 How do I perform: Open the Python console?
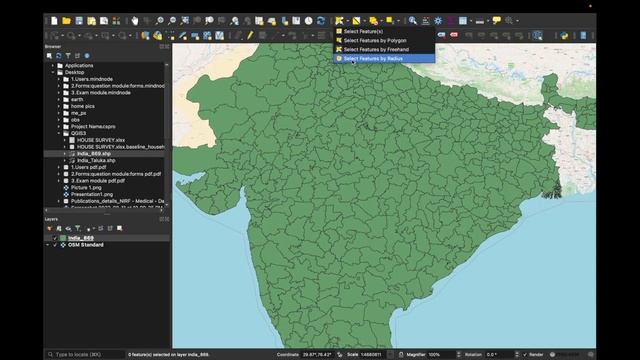point(564,36)
